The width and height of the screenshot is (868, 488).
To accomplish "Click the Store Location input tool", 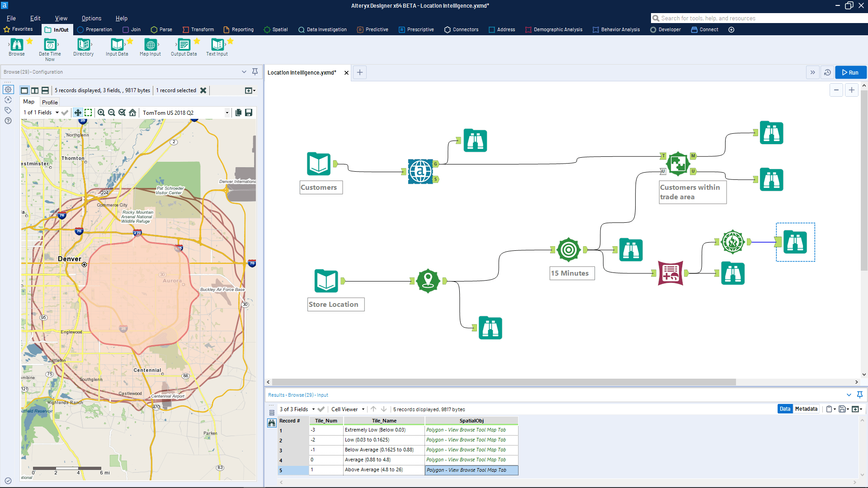I will pyautogui.click(x=326, y=281).
